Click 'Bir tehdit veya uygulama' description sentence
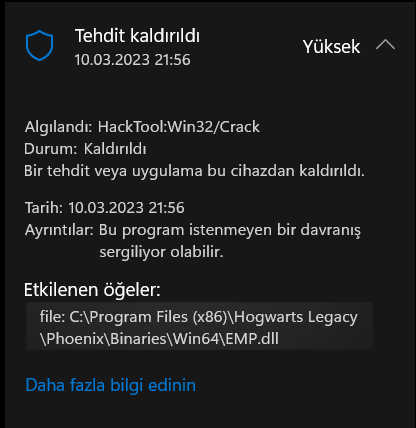Screen dimensions: 416x428 [x=194, y=171]
